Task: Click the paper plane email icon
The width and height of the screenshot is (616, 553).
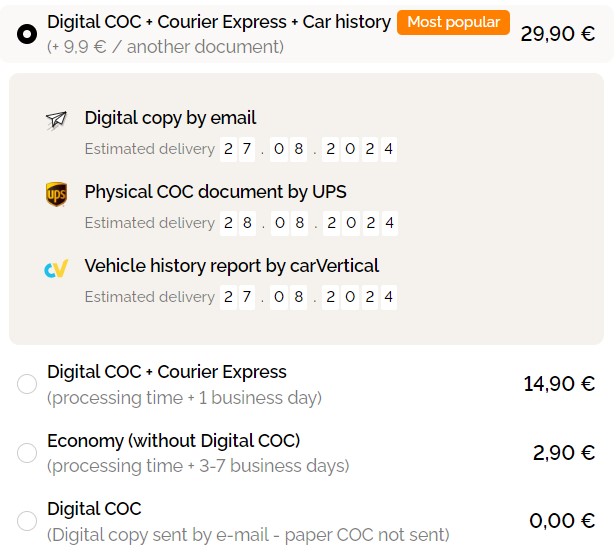Action: (x=56, y=120)
